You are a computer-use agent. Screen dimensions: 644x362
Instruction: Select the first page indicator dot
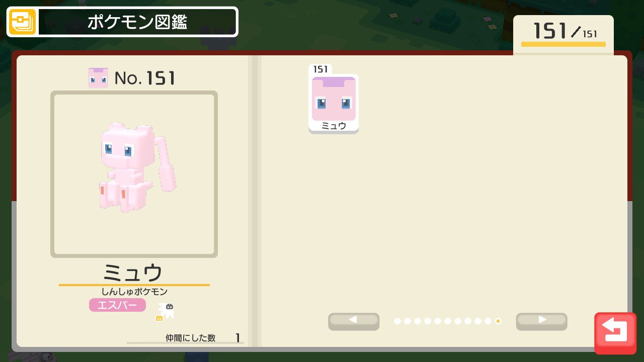tap(397, 321)
